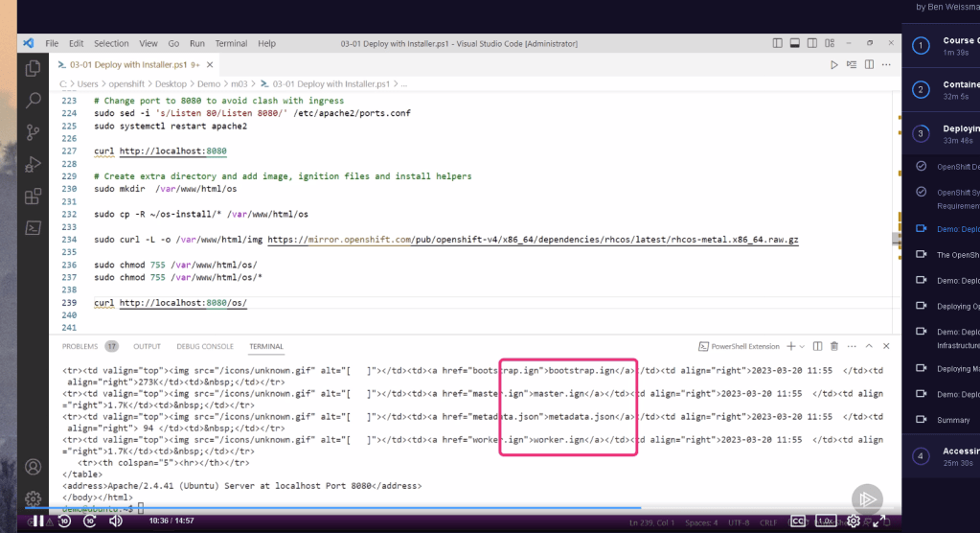
Task: Rewind the video 10 seconds
Action: tap(64, 521)
